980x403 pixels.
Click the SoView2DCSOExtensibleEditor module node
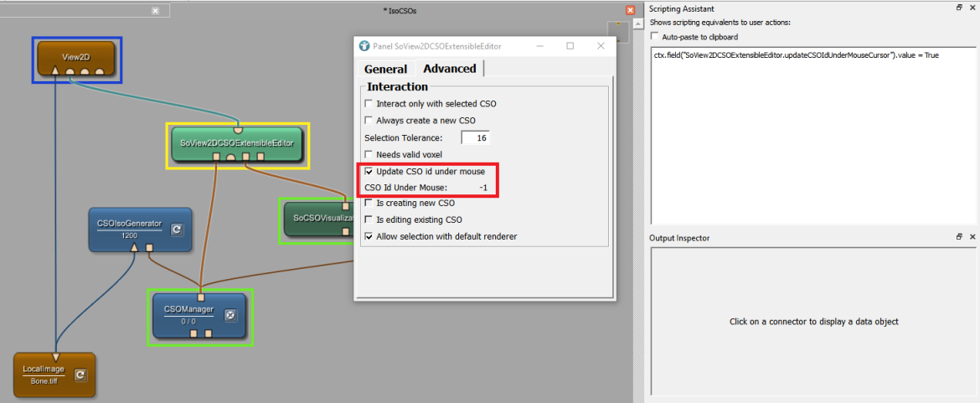point(237,142)
